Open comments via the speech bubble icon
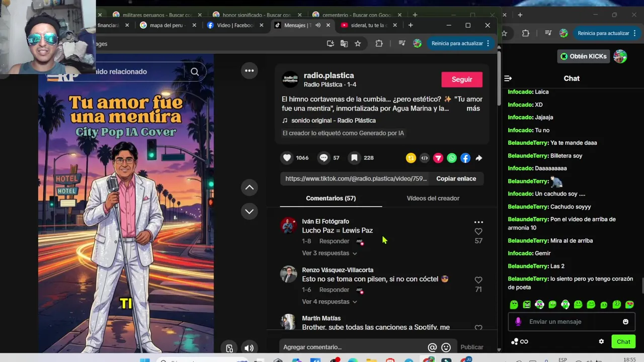644x362 pixels. pyautogui.click(x=324, y=158)
